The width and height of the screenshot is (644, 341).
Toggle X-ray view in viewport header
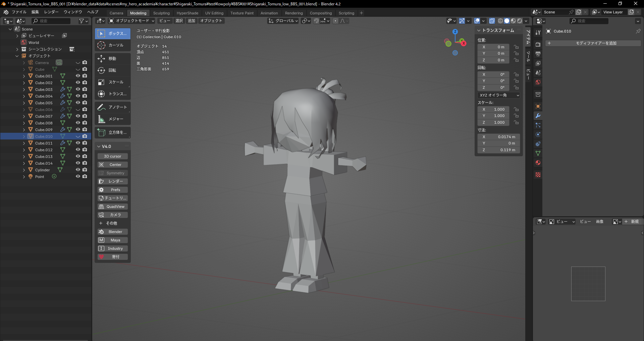tap(492, 21)
